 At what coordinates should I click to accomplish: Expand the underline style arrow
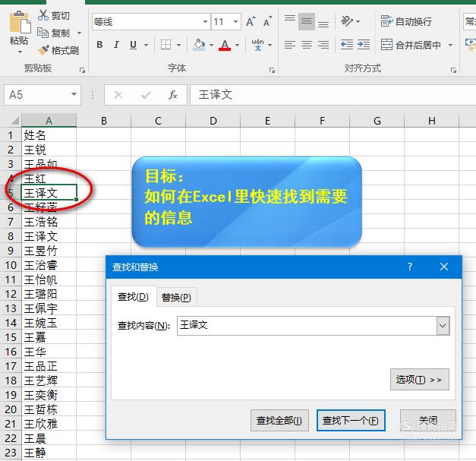[146, 45]
